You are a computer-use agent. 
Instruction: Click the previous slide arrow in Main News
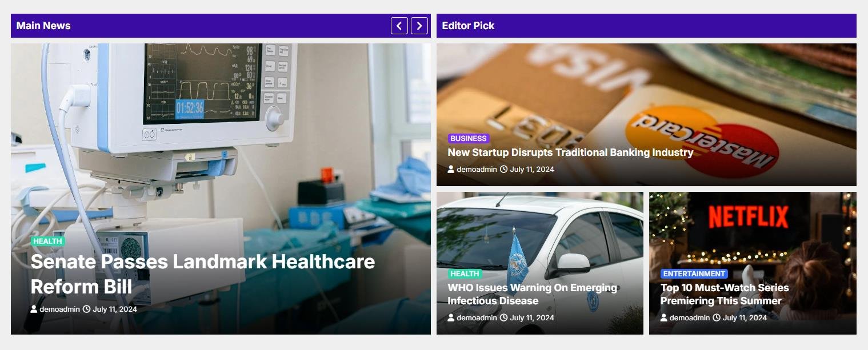pos(399,26)
